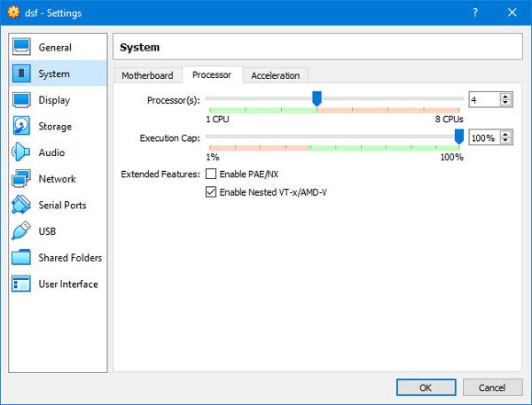Select the Display monitor icon
The width and height of the screenshot is (532, 405).
tap(21, 100)
